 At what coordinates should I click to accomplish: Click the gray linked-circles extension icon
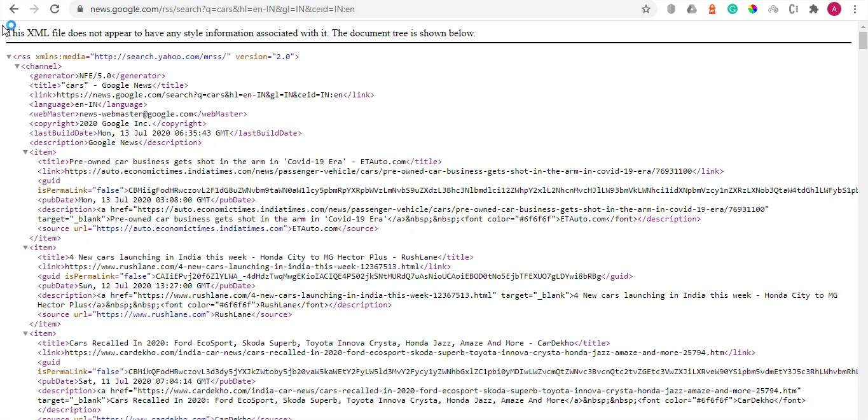pos(773,9)
